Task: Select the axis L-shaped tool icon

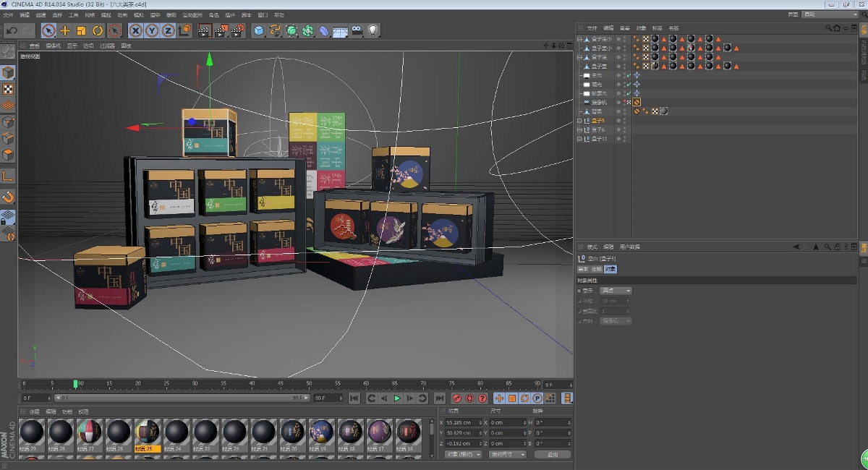Action: tap(8, 176)
